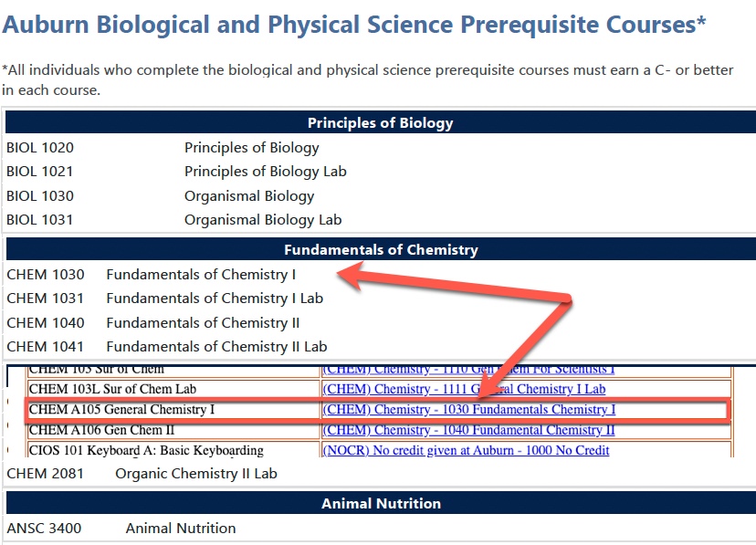Open the 1030 Fundamentals Chemistry I link
The width and height of the screenshot is (756, 545).
[x=469, y=410]
